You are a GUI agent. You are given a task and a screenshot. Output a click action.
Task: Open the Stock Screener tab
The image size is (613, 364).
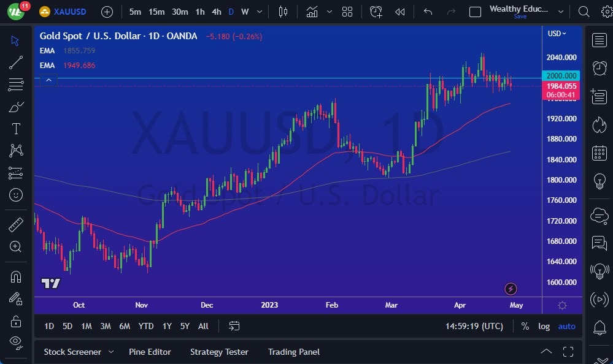[x=72, y=352]
